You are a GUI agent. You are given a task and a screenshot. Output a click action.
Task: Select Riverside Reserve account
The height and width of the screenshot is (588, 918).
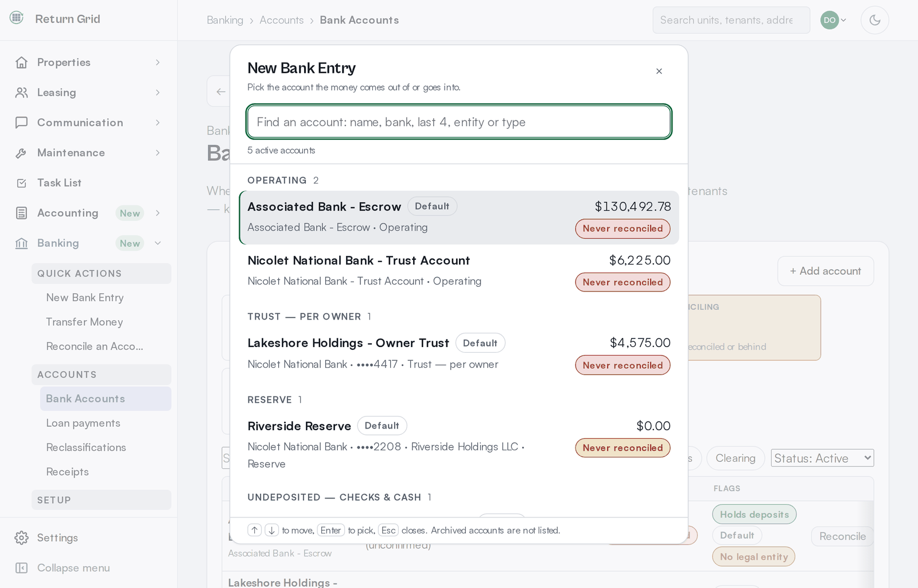tap(459, 444)
